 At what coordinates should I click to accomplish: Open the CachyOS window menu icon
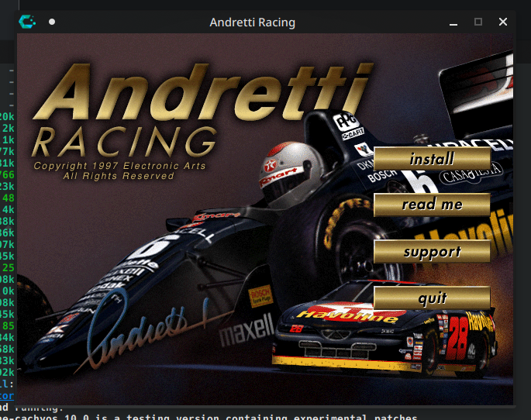[27, 22]
